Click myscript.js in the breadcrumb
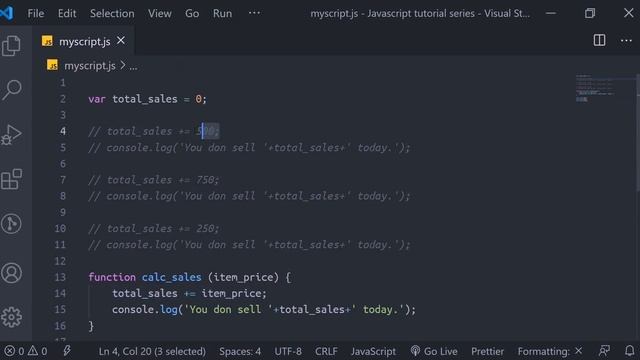This screenshot has width=640, height=360. [x=90, y=66]
